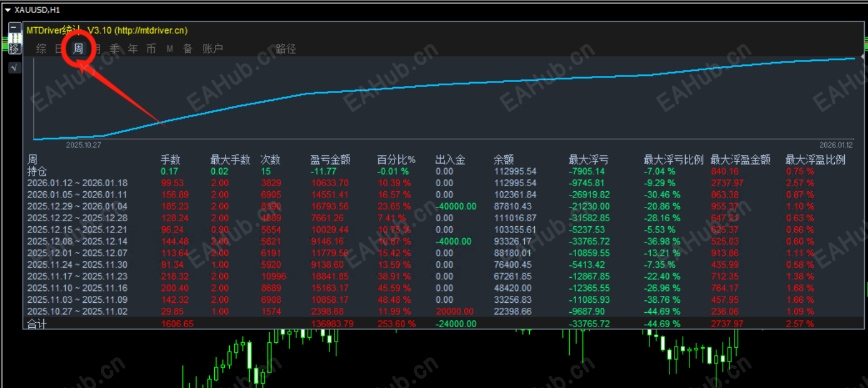Select week row 2025.10.27 ~ 2025.11.02
This screenshot has width=868, height=388.
tap(77, 311)
